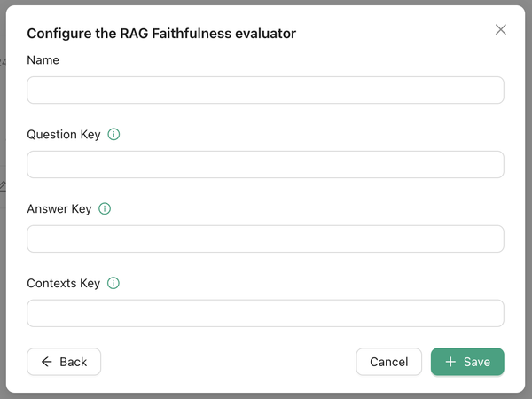Select the Contexts Key input field
532x399 pixels.
265,314
